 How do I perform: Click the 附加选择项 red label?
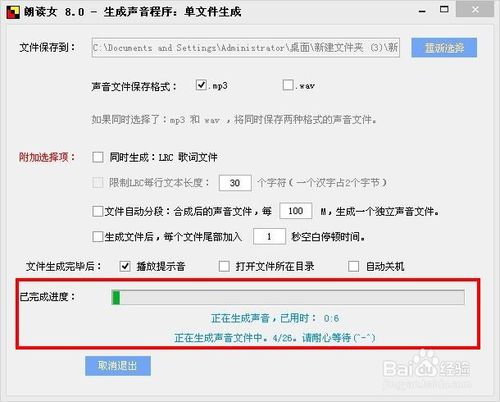pos(47,157)
